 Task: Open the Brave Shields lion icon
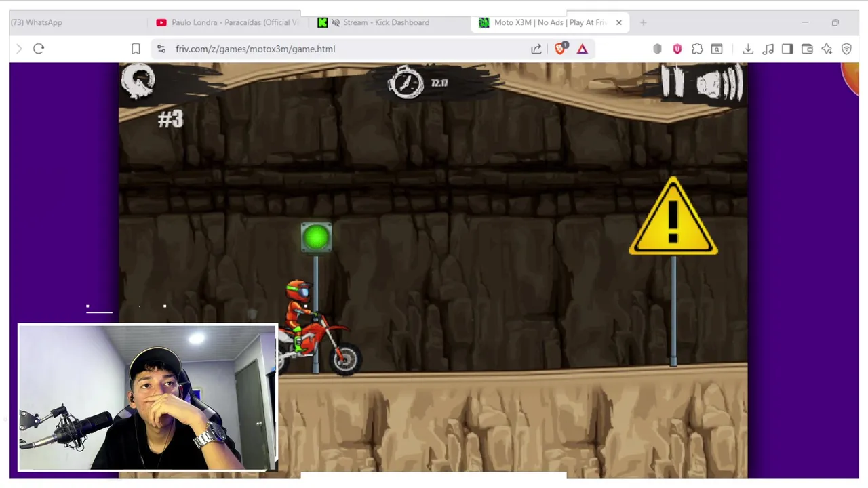point(560,48)
